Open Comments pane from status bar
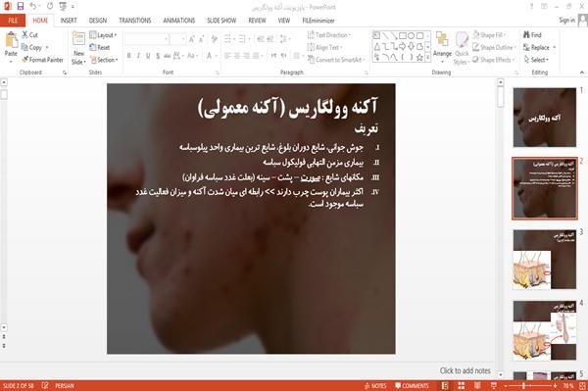The image size is (588, 391). 412,385
